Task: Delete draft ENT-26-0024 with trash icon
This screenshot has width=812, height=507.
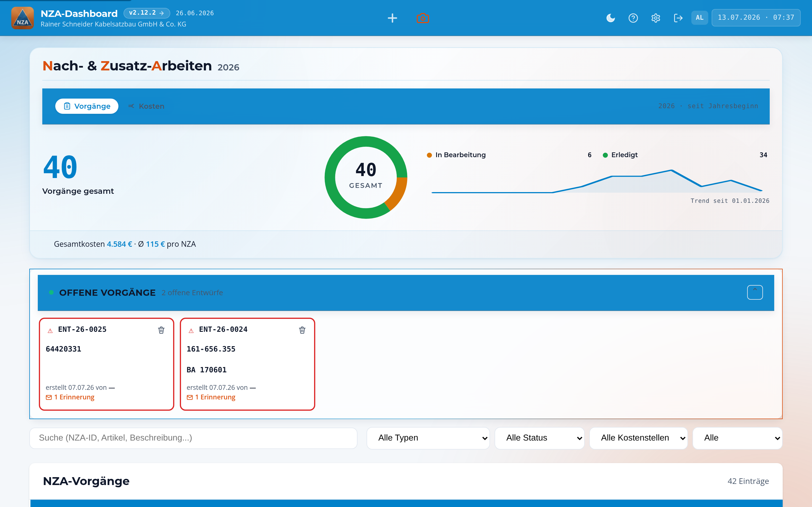Action: [x=302, y=330]
